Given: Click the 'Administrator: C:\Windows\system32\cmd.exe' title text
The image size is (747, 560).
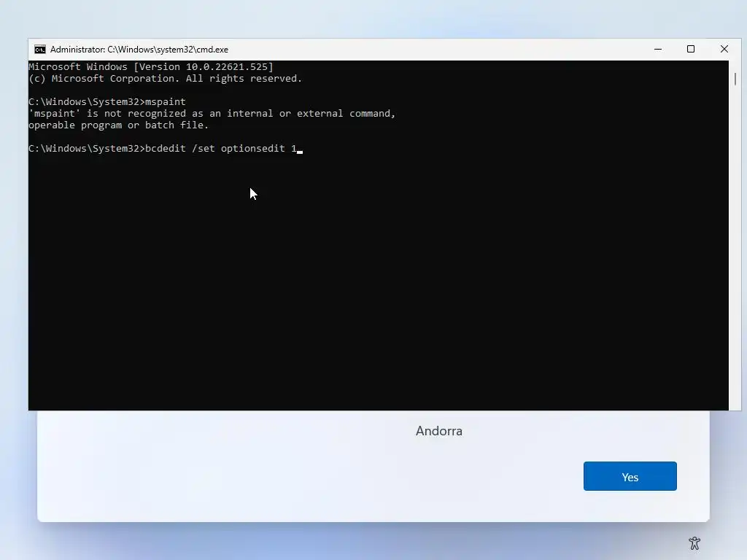Looking at the screenshot, I should pos(139,50).
